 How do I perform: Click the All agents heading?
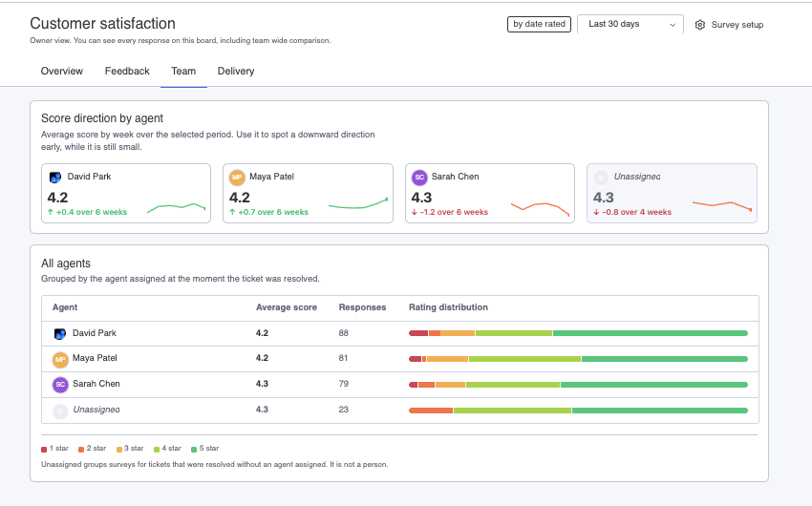(66, 264)
